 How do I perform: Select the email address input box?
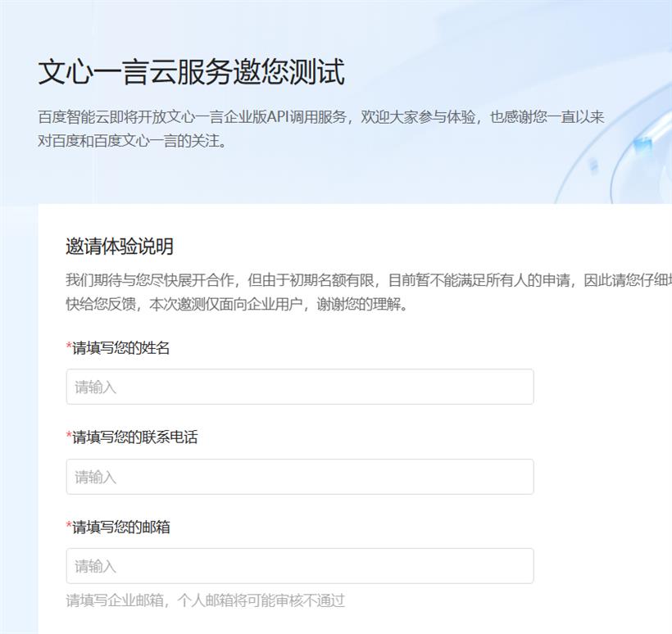click(300, 566)
